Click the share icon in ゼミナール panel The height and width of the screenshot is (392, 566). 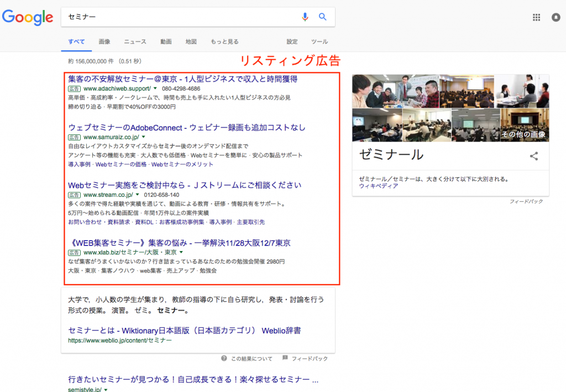click(x=534, y=156)
